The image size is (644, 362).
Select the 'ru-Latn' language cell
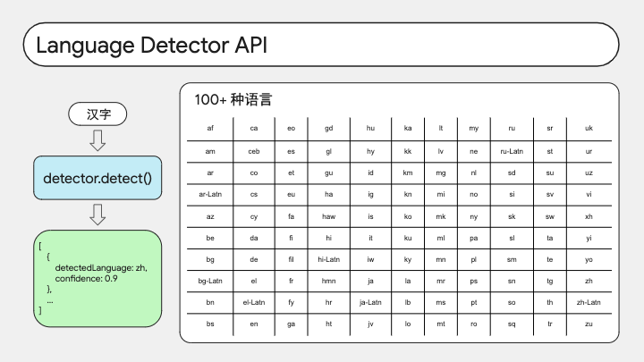pyautogui.click(x=512, y=151)
